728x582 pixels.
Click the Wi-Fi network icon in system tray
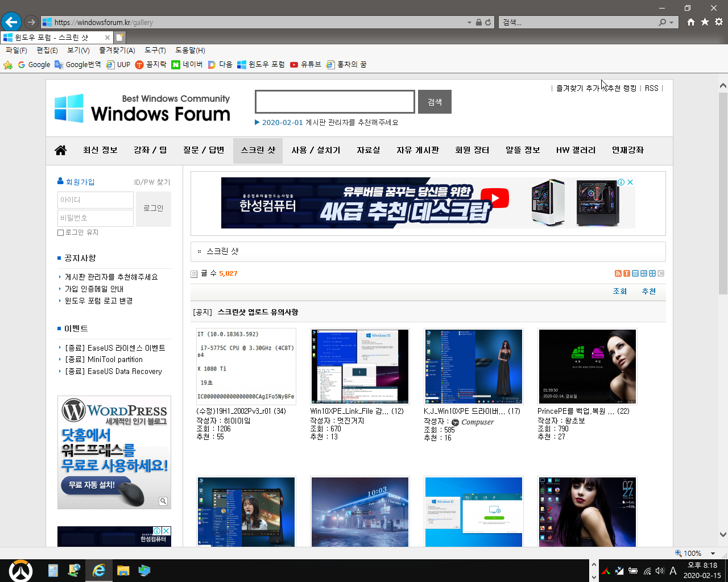point(647,571)
